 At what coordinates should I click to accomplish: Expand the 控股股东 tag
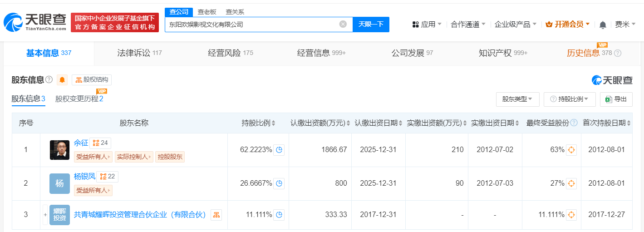tap(170, 157)
